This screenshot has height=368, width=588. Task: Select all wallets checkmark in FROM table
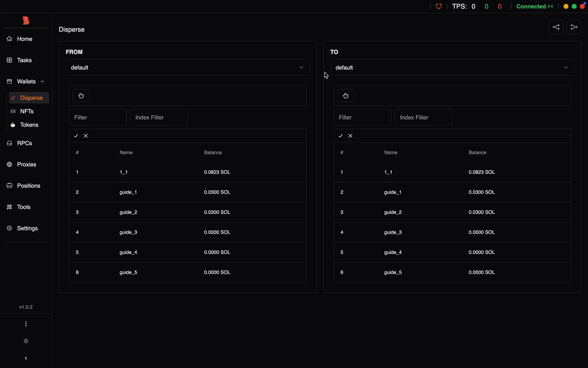click(x=76, y=136)
